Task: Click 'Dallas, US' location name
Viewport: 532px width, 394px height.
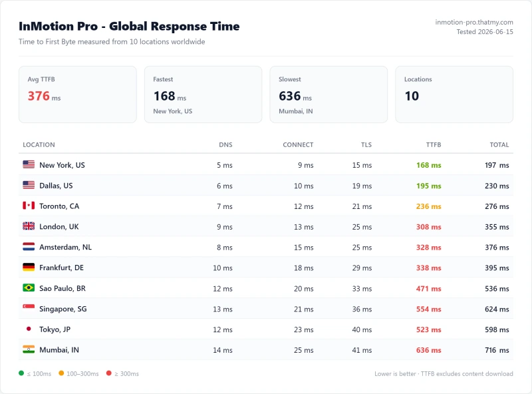Action: [x=56, y=186]
